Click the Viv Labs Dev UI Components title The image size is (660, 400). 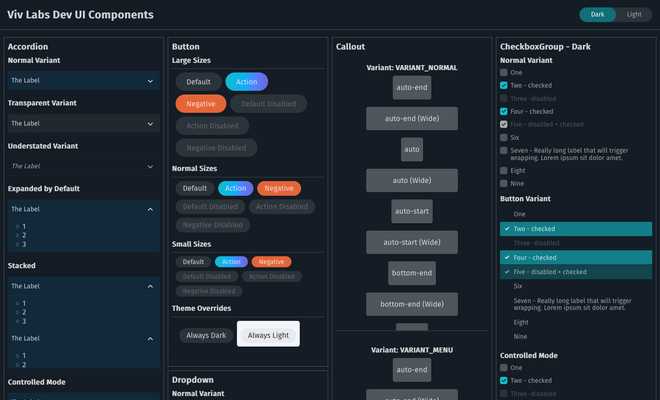80,15
